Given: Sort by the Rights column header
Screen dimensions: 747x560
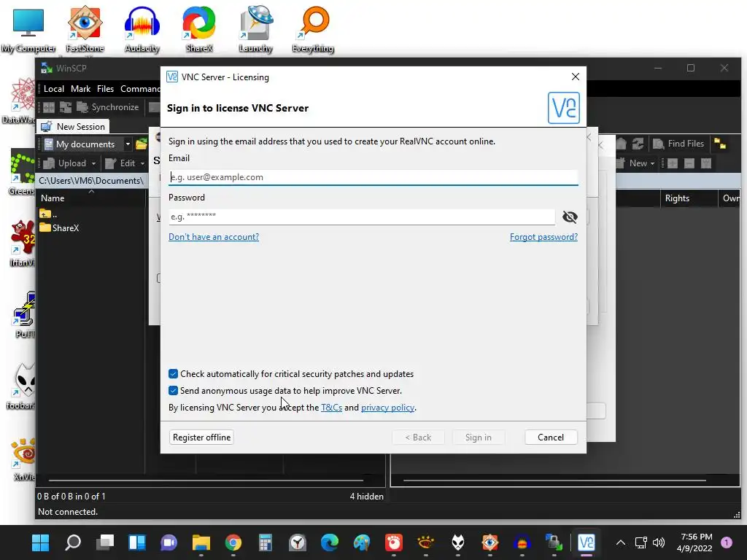Looking at the screenshot, I should [677, 198].
